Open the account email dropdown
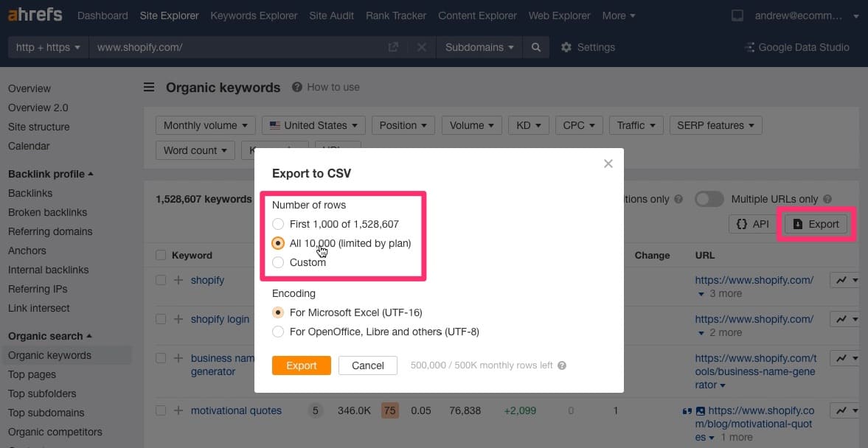Screen dimensions: 868x448 pyautogui.click(x=807, y=16)
